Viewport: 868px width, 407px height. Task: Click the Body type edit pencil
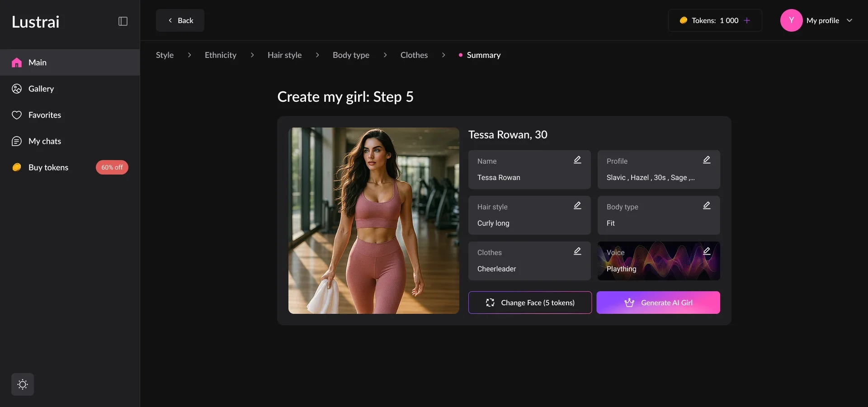click(x=707, y=206)
